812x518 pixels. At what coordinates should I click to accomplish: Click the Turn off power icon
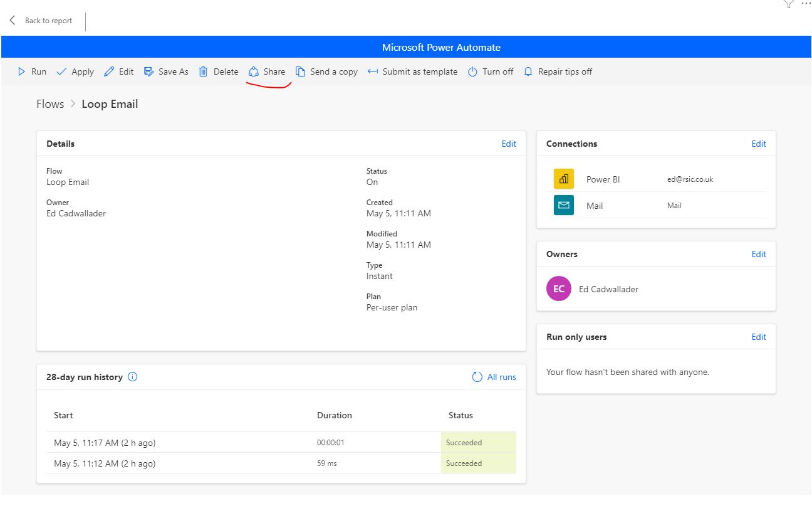[x=472, y=71]
